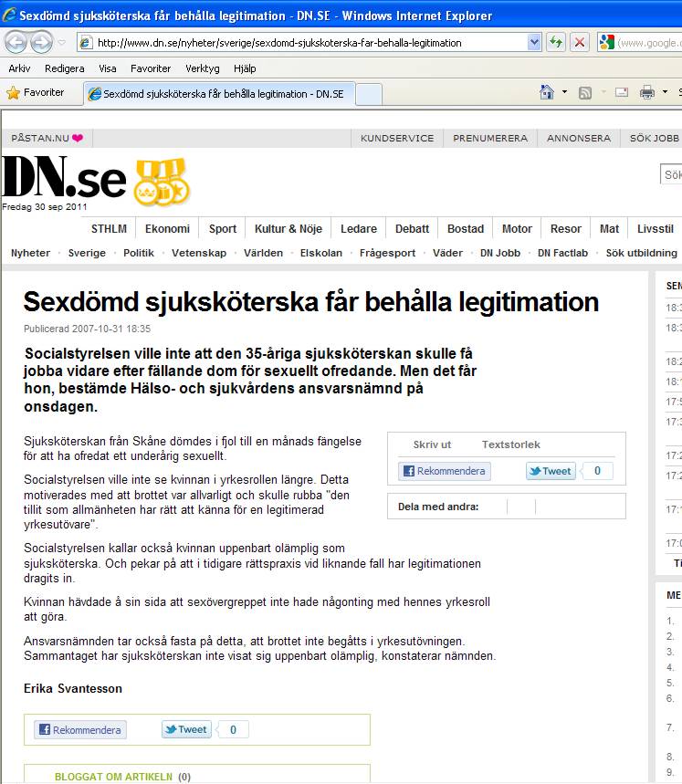Image resolution: width=682 pixels, height=784 pixels.
Task: Expand the Print options dropdown arrow
Action: (665, 92)
